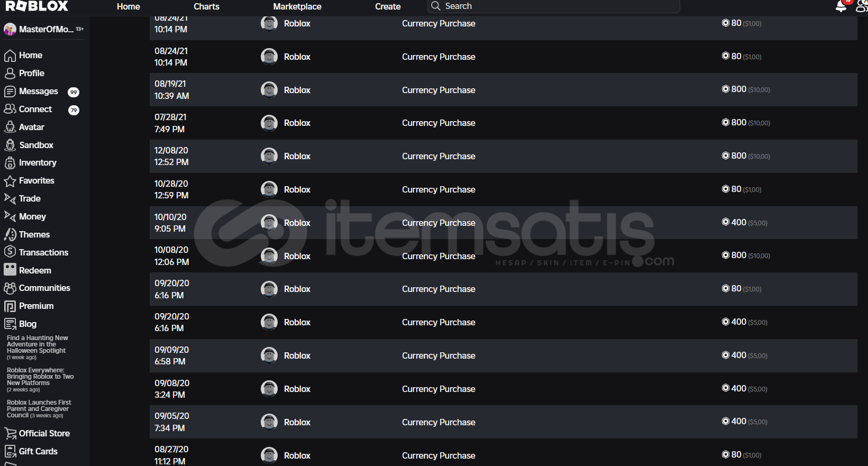Click the Transactions dollar icon
868x466 pixels.
[10, 252]
